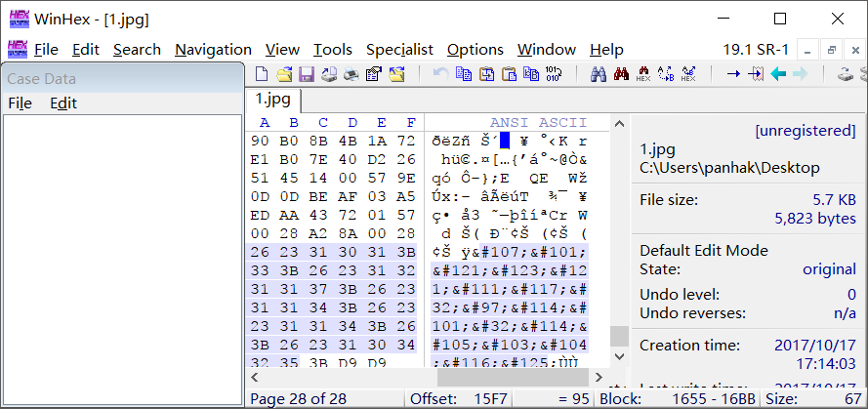This screenshot has height=409, width=868.
Task: Click the [unregistered] label
Action: (806, 131)
